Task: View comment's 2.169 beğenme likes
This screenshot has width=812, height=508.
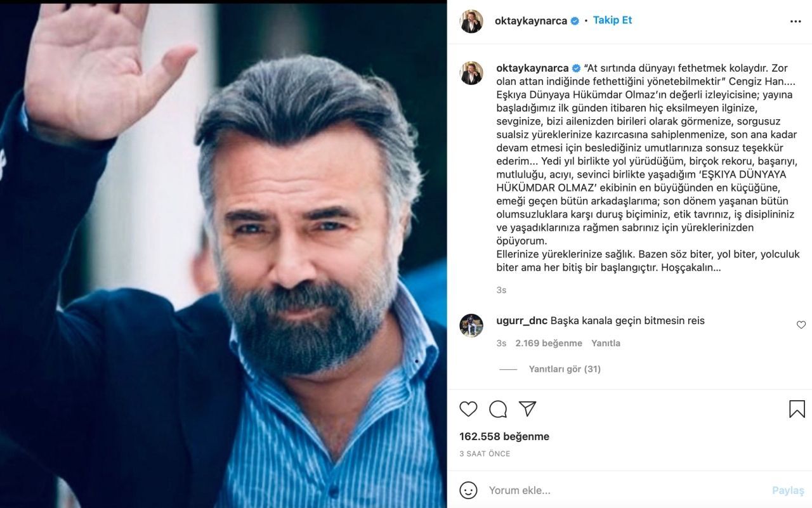Action: pos(549,343)
